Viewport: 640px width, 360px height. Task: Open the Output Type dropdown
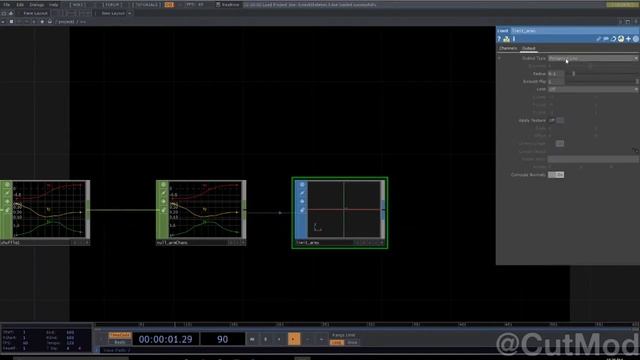593,58
